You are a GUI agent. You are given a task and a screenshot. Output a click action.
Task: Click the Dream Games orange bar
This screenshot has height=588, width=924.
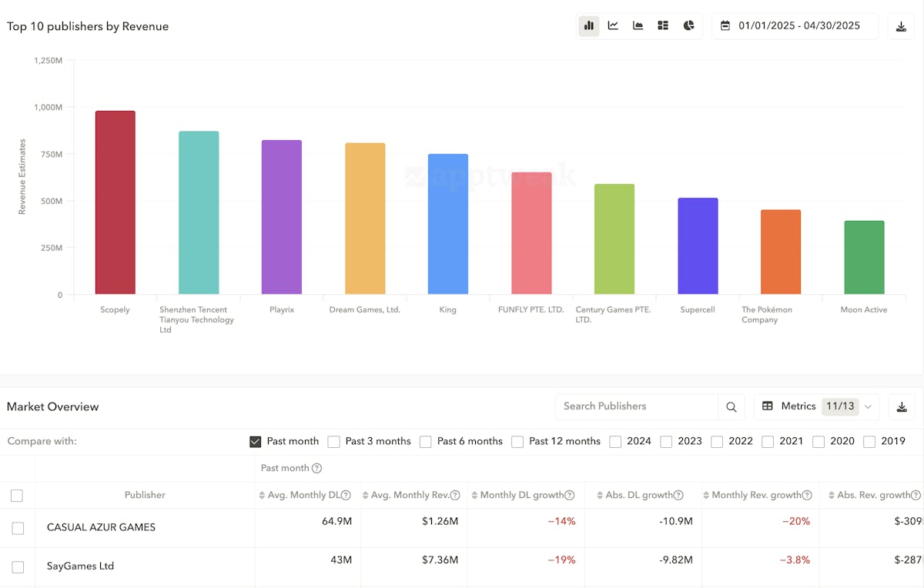(x=365, y=219)
